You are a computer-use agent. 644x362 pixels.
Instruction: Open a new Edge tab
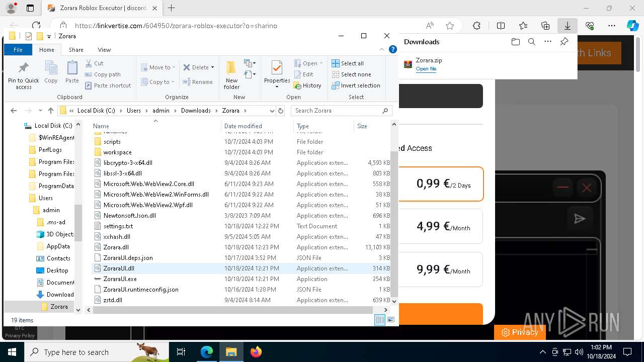pyautogui.click(x=171, y=8)
